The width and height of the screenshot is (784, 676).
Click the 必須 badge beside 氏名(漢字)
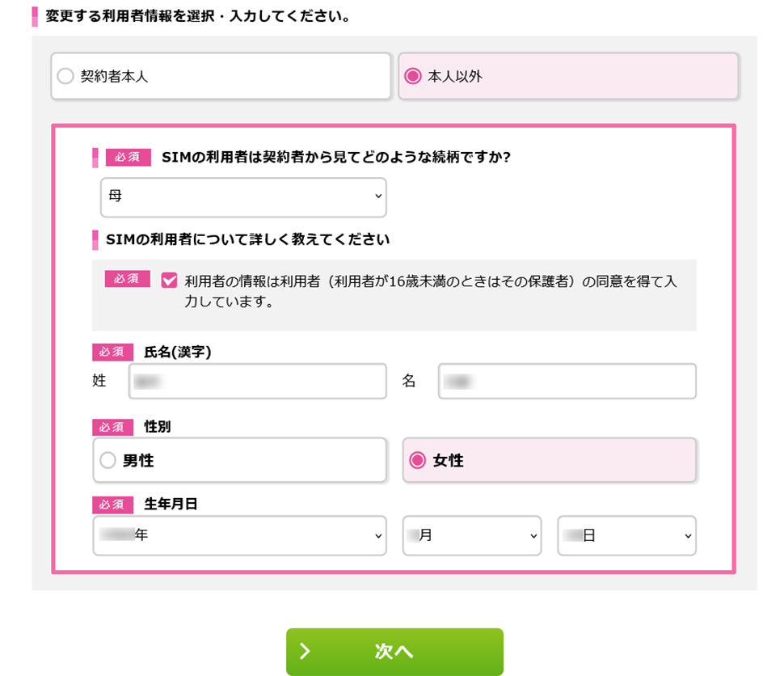coord(112,352)
